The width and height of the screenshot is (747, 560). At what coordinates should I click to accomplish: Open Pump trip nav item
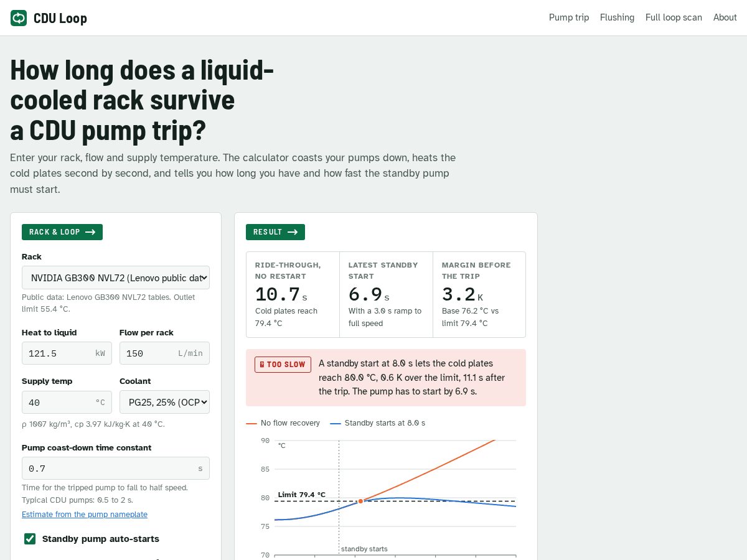click(x=569, y=17)
